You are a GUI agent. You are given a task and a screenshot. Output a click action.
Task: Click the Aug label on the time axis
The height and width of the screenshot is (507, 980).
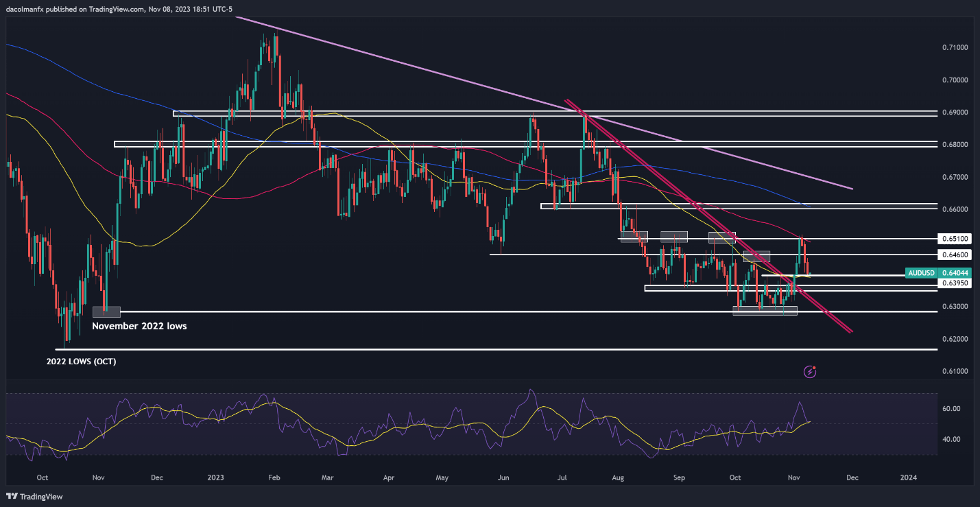(618, 477)
